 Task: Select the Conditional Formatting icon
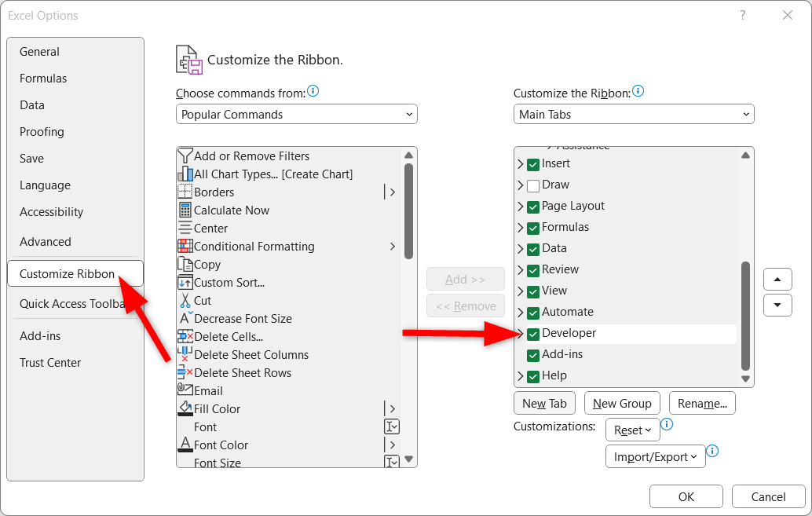(x=185, y=246)
